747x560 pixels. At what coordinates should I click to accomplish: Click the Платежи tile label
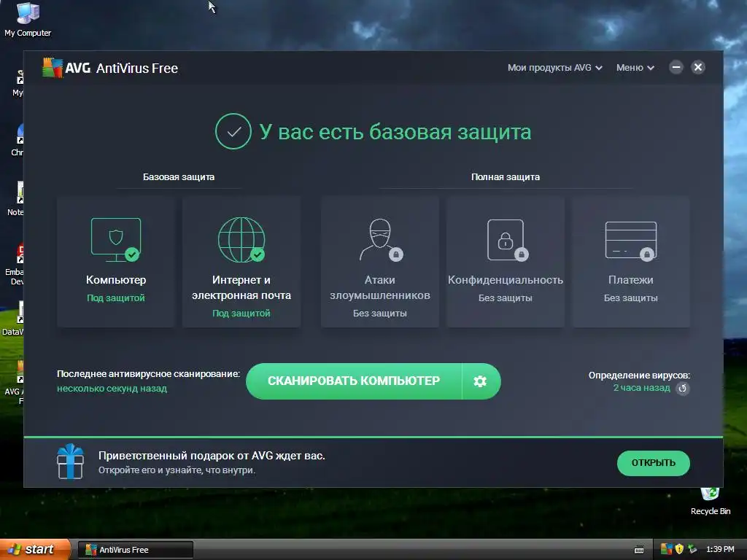[x=631, y=280]
